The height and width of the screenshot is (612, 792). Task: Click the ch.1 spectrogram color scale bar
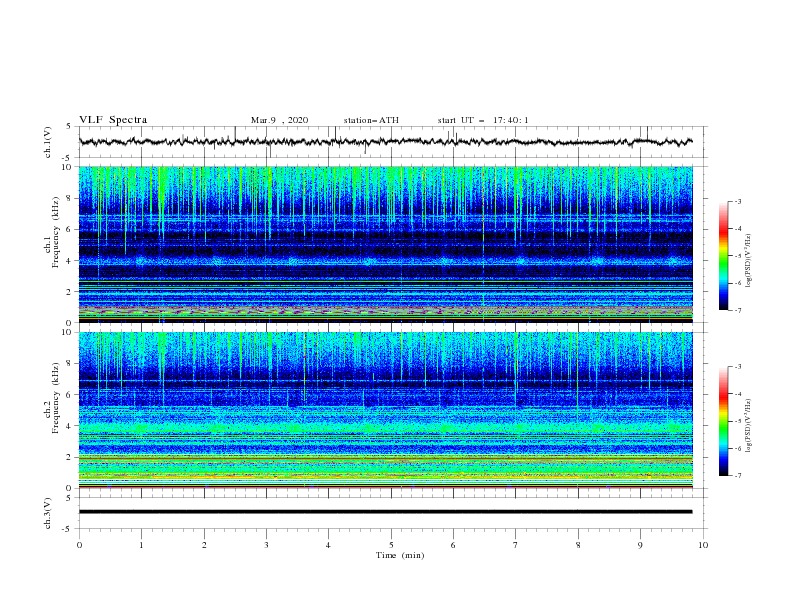pyautogui.click(x=723, y=256)
